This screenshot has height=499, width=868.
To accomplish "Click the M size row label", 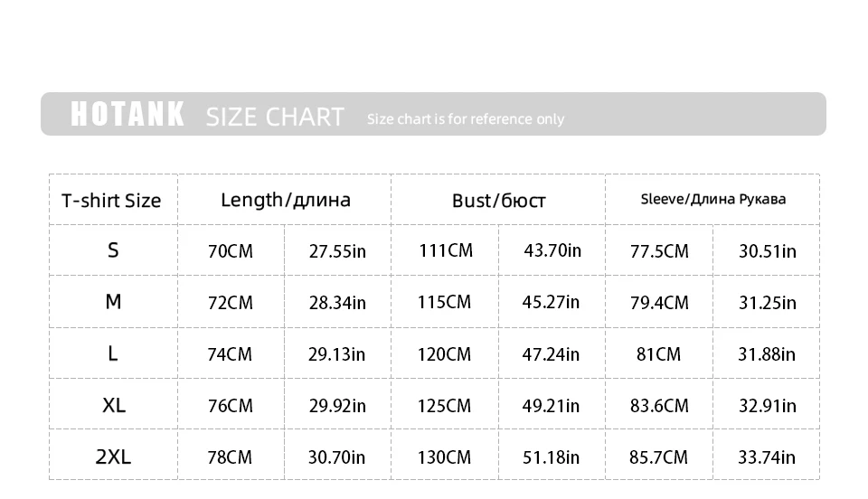I will pyautogui.click(x=113, y=302).
